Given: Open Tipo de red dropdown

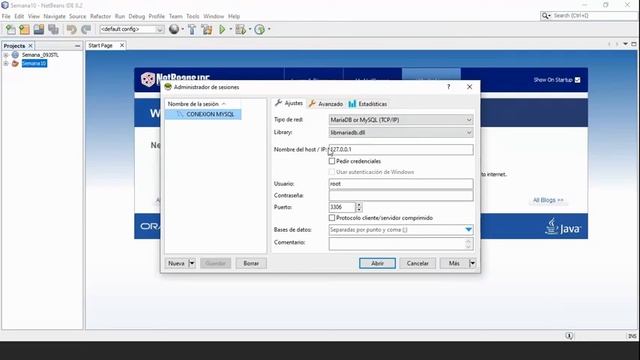Looking at the screenshot, I should click(401, 120).
